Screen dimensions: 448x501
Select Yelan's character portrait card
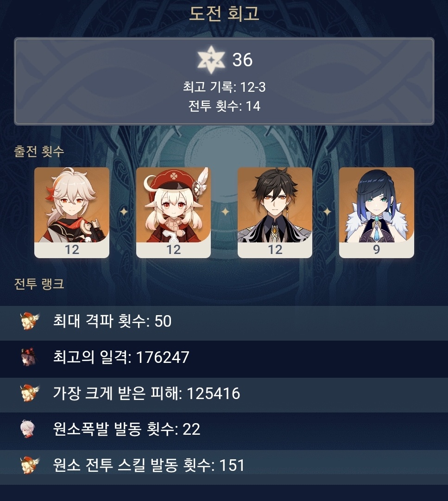pyautogui.click(x=377, y=212)
